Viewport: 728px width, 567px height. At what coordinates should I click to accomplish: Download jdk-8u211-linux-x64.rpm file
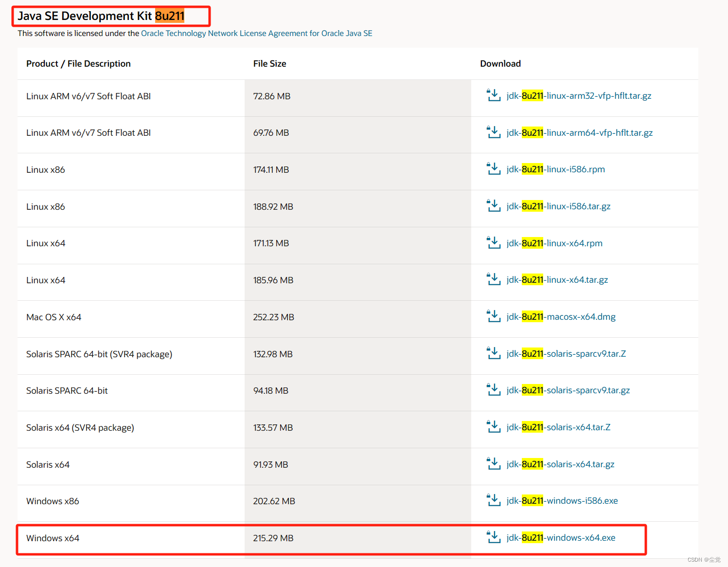click(x=554, y=243)
